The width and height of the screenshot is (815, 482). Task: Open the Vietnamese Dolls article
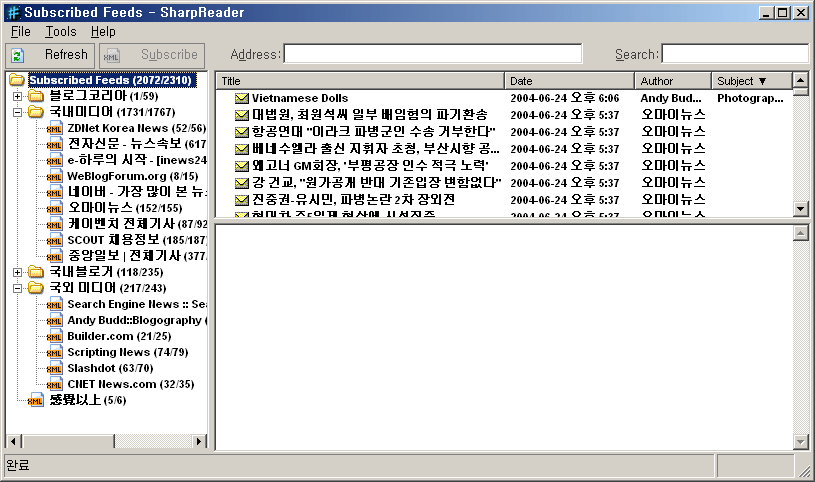tap(300, 98)
